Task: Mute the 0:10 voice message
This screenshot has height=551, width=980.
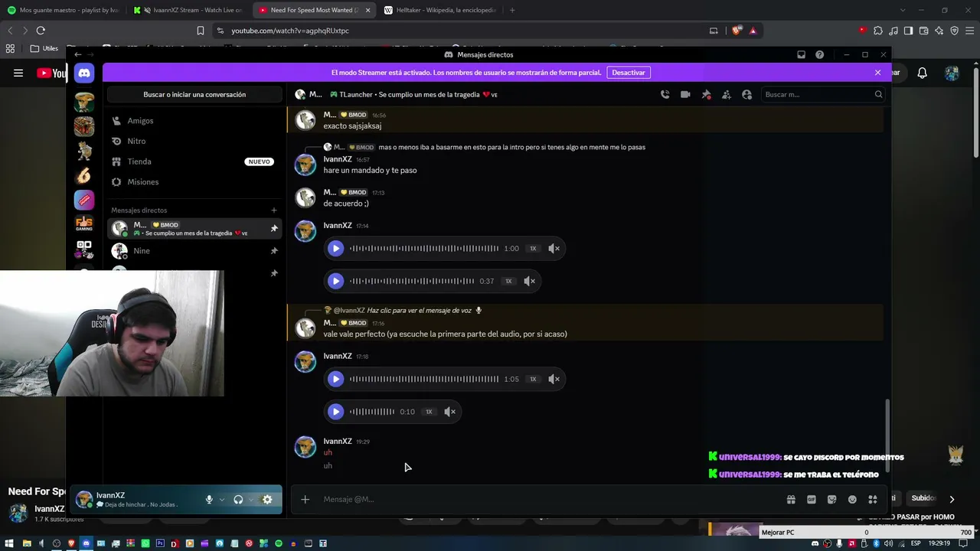Action: (x=450, y=412)
